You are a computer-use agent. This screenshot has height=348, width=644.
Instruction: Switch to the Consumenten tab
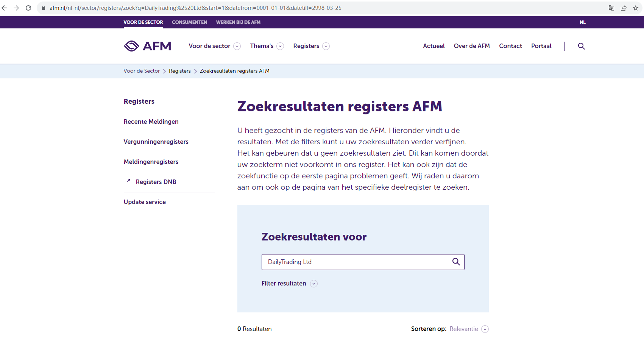coord(189,22)
